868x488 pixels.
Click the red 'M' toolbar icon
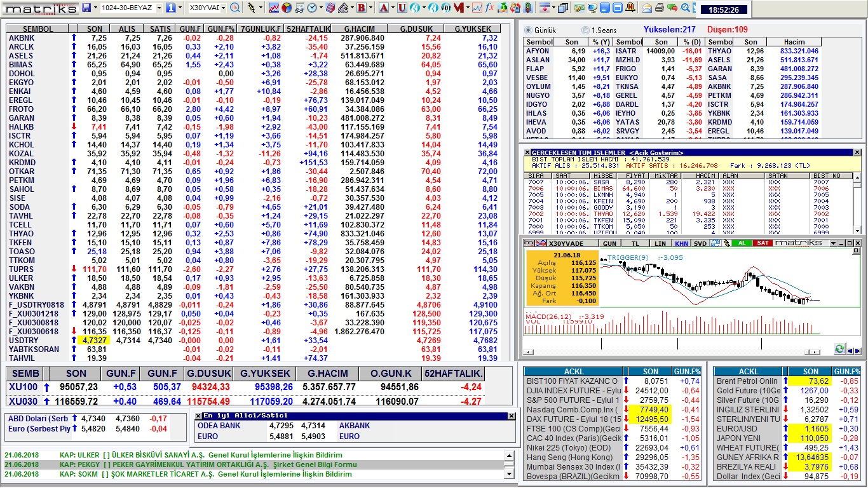click(x=458, y=8)
